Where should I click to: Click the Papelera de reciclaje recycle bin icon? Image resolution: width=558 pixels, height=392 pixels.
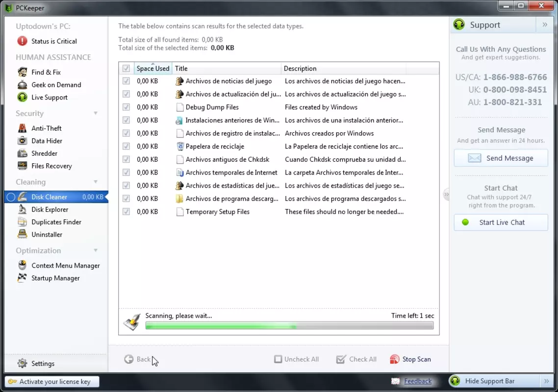click(x=180, y=146)
